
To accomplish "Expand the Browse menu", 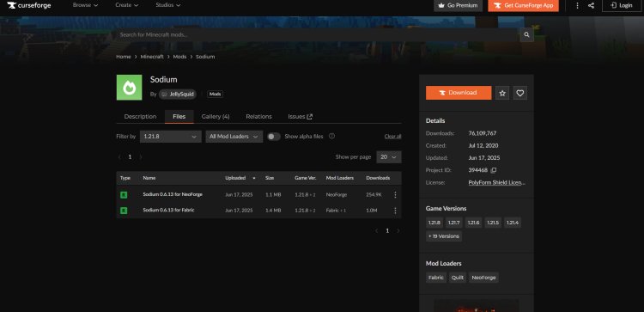I will click(x=85, y=5).
